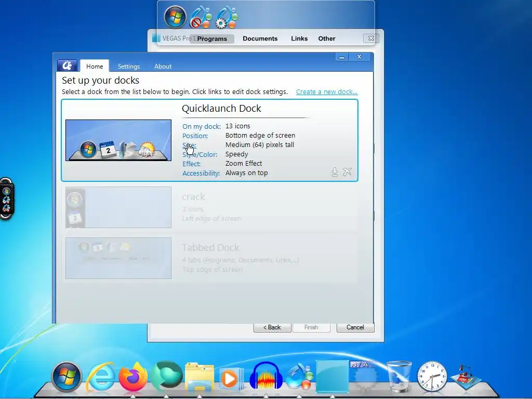532x399 pixels.
Task: Launch Windows Media Player from bottom dock
Action: coord(231,378)
